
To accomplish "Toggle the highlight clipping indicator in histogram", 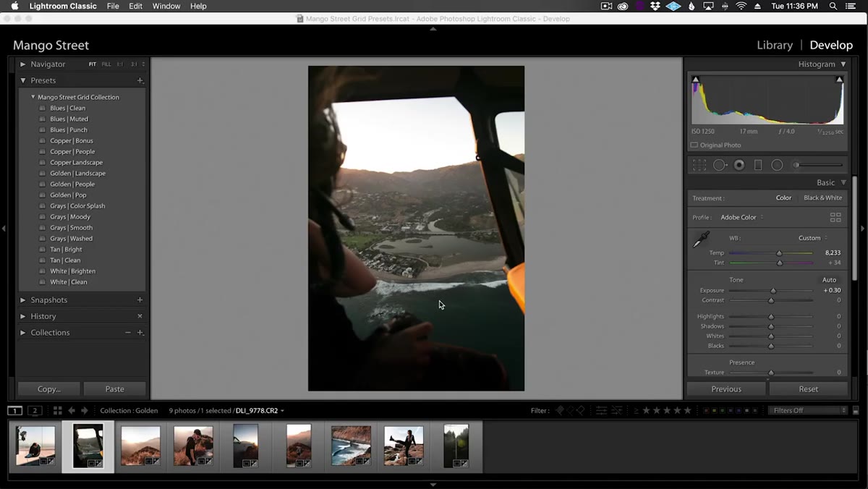I will point(840,80).
